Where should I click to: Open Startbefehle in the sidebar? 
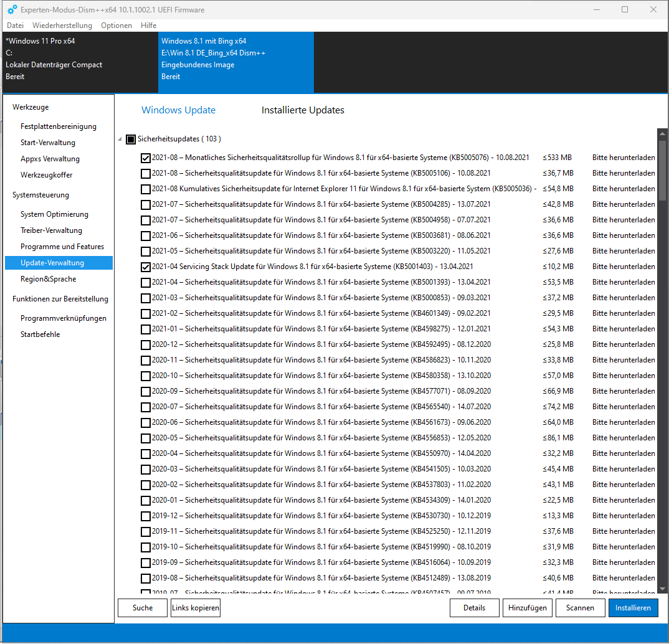click(x=40, y=334)
